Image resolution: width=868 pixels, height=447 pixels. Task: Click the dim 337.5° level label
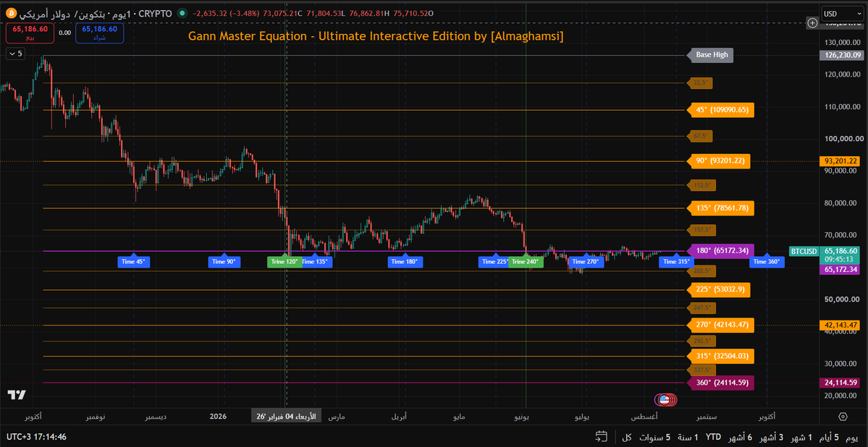[x=702, y=370]
